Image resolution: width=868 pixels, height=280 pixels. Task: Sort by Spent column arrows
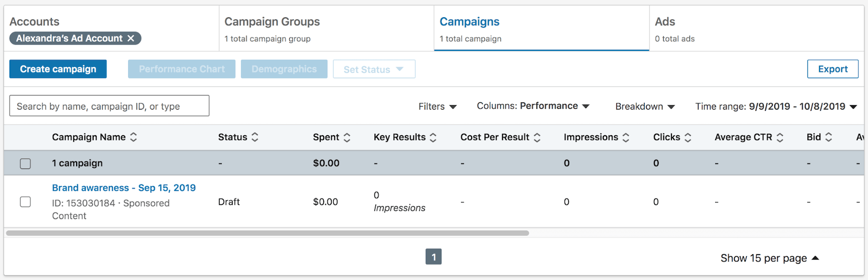(x=347, y=137)
